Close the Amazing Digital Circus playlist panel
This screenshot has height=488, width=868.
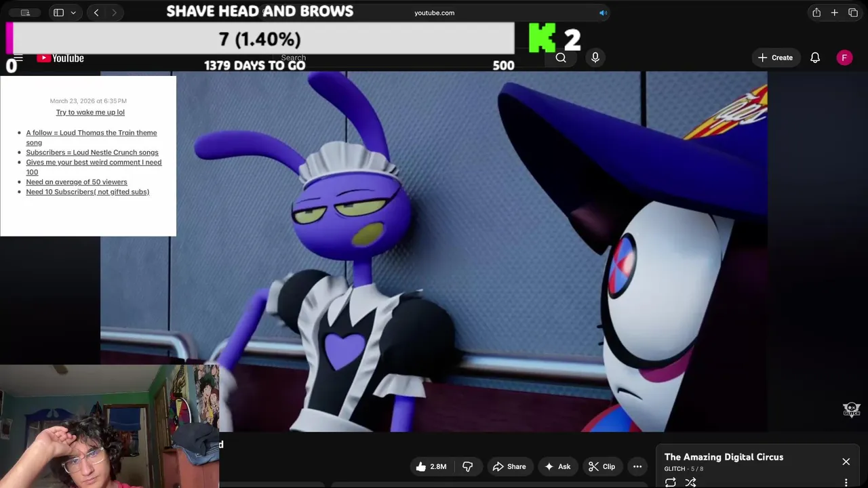(846, 462)
